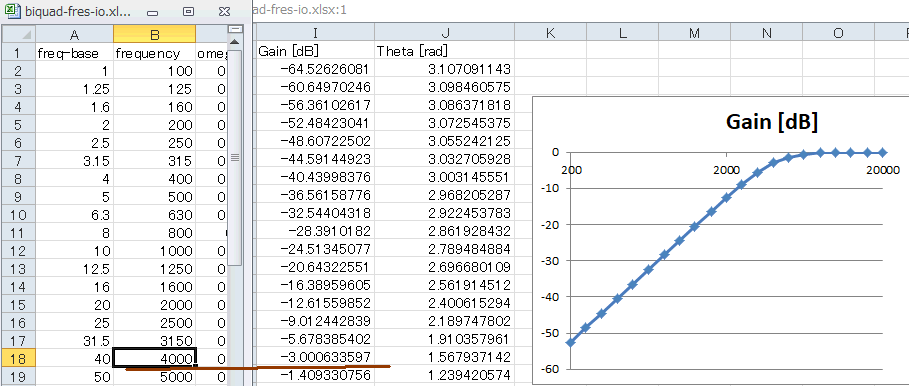Image resolution: width=909 pixels, height=386 pixels.
Task: Select gain cell -1.409330756
Action: point(315,374)
